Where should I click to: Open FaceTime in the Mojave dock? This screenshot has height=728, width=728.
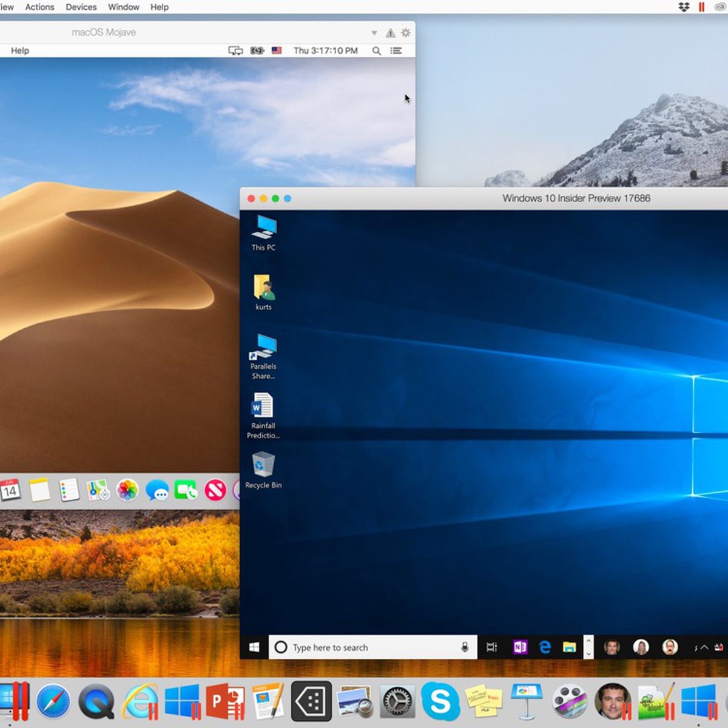click(x=186, y=490)
